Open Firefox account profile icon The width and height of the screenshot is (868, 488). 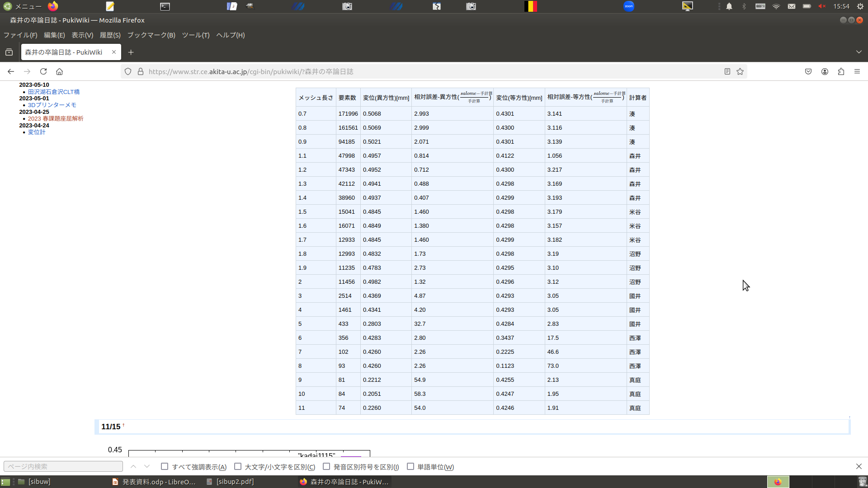pos(825,71)
